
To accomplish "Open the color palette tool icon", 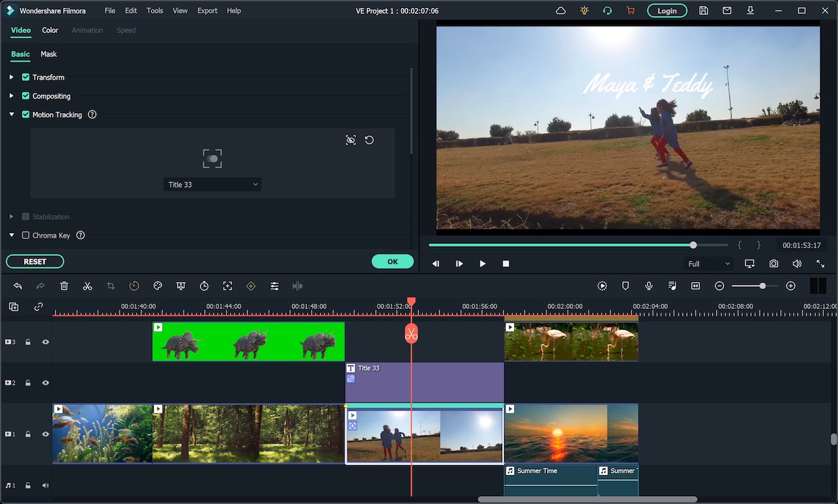I will [158, 286].
